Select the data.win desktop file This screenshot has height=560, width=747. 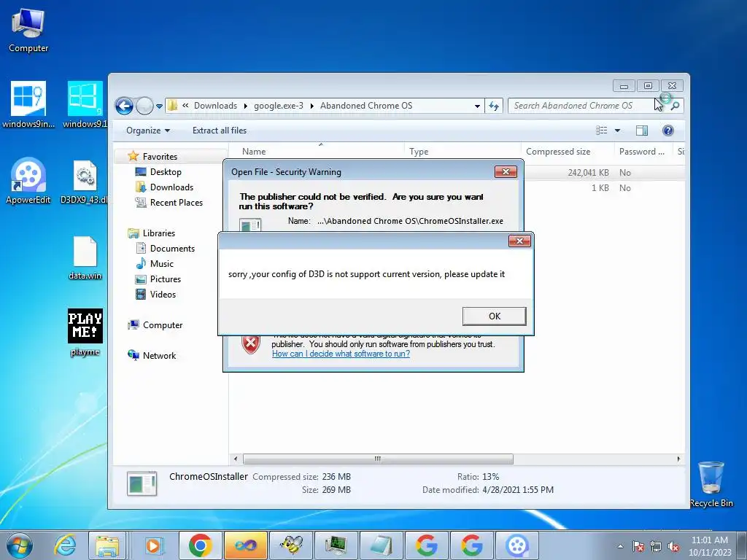point(85,257)
